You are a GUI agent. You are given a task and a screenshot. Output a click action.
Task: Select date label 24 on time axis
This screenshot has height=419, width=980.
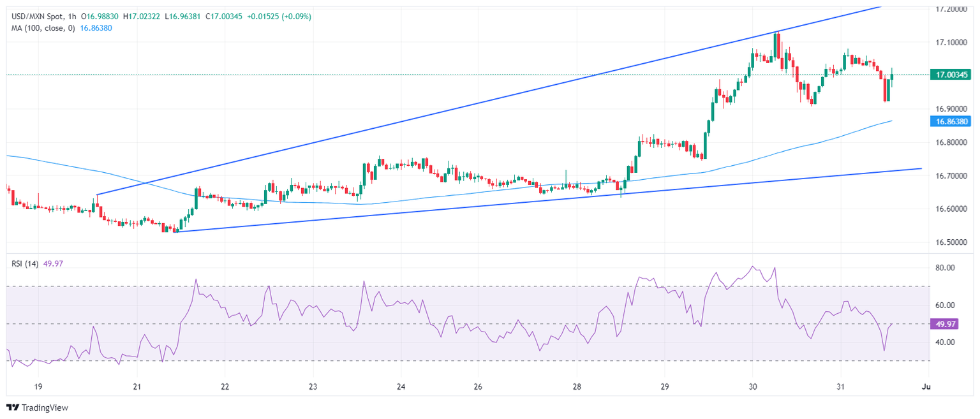click(x=401, y=386)
